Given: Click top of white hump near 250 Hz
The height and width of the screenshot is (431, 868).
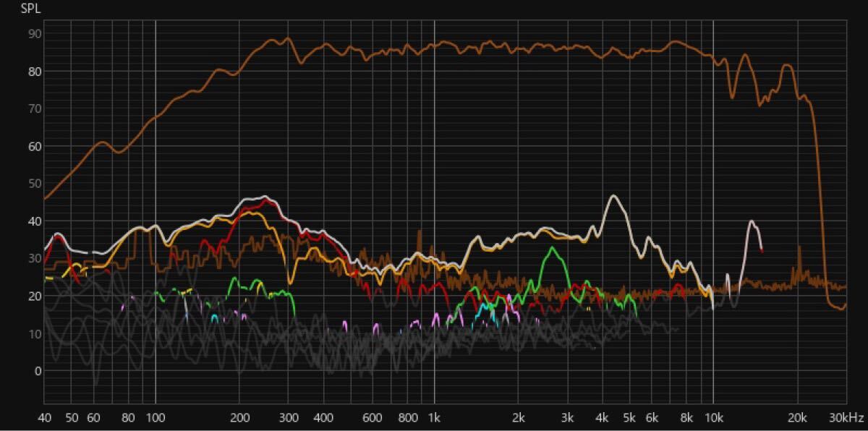Looking at the screenshot, I should 264,197.
